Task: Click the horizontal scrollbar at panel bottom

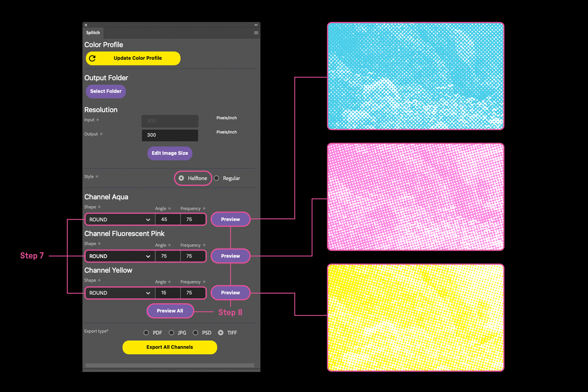Action: point(170,365)
